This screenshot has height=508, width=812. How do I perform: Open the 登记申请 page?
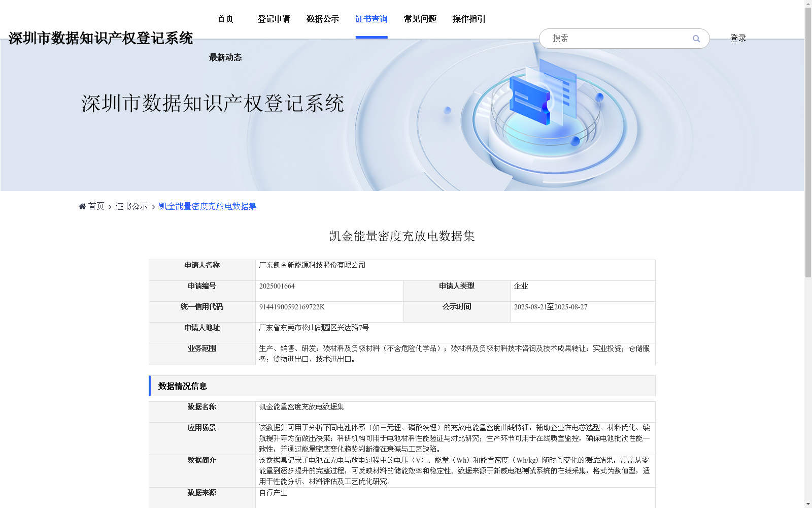(274, 19)
